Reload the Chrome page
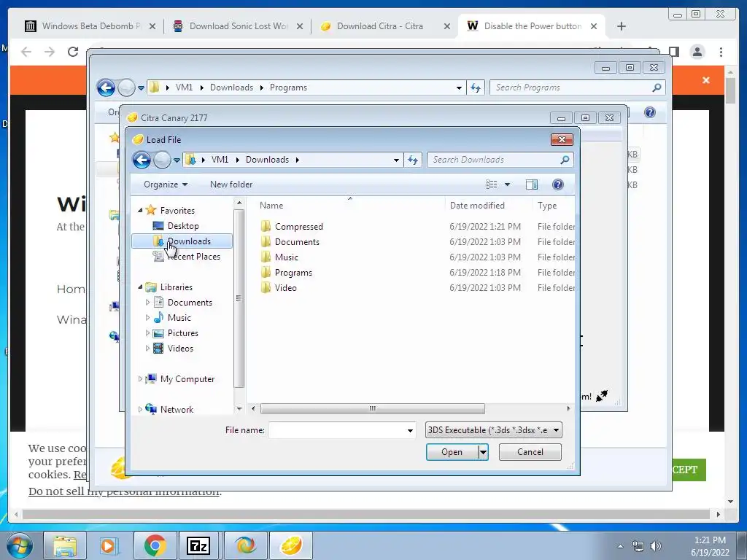747x560 pixels. click(x=73, y=52)
